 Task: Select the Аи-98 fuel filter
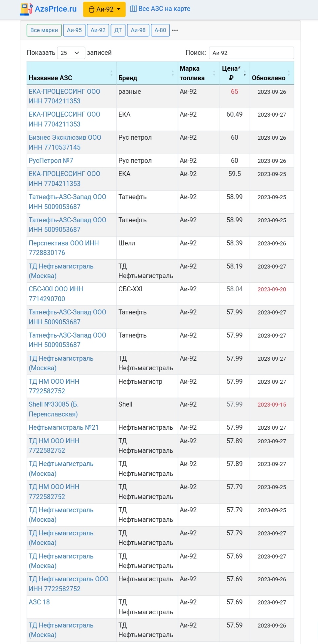click(138, 30)
